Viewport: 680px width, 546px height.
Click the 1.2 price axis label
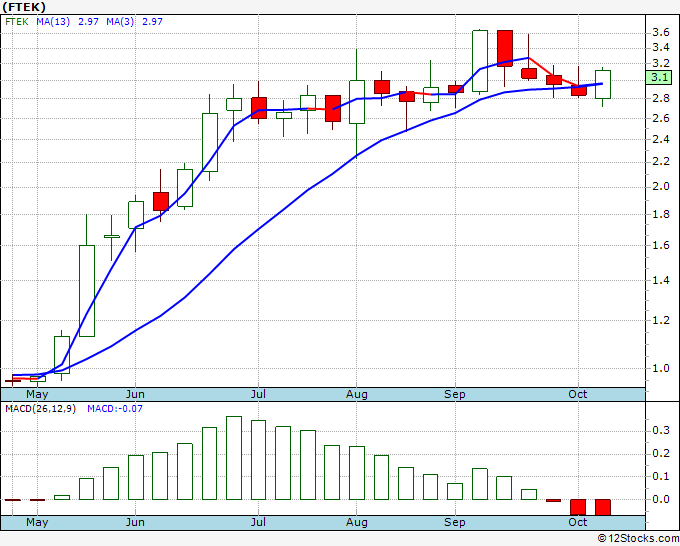(x=660, y=320)
